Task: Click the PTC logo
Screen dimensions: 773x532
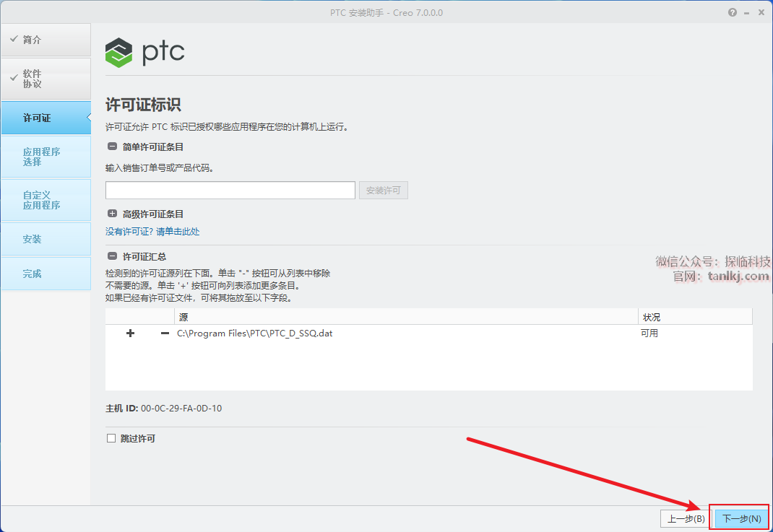Action: (145, 52)
